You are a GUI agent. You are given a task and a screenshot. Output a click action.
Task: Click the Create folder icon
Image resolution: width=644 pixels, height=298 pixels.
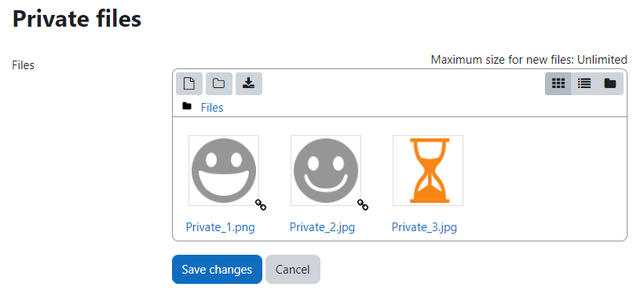[219, 83]
